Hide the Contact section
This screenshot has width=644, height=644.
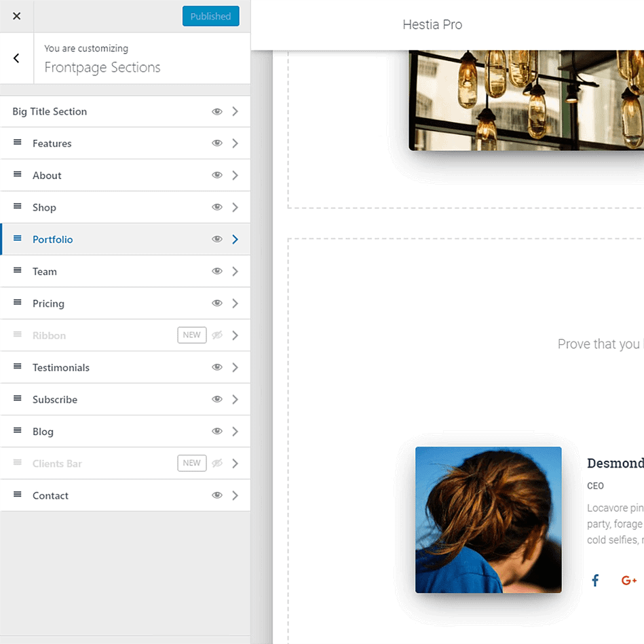point(217,495)
